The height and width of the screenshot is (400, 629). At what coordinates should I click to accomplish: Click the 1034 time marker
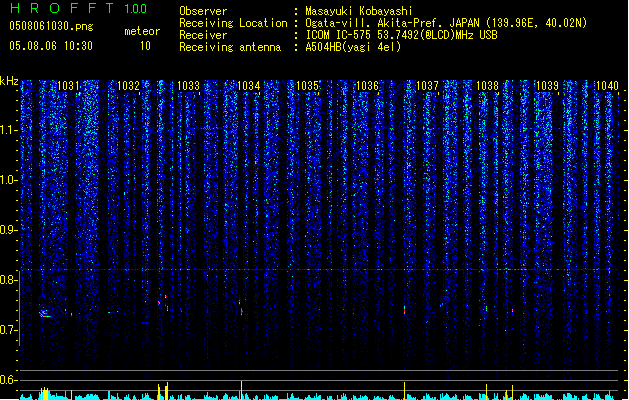(x=248, y=86)
